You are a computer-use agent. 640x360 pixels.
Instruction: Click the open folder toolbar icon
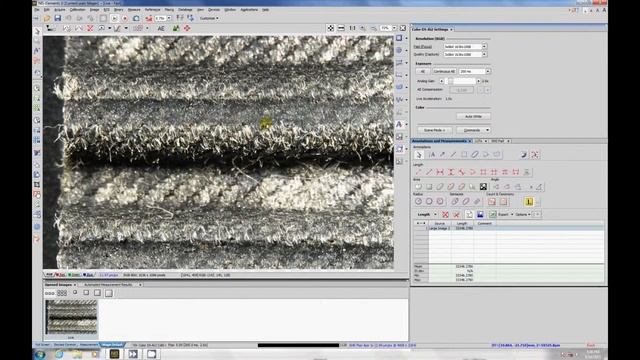point(47,18)
